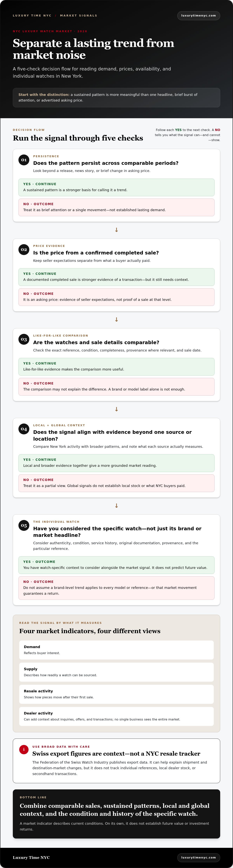Screen dimensions: 233x868
Task: Click the down arrow below Local + Global card
Action: [116, 506]
